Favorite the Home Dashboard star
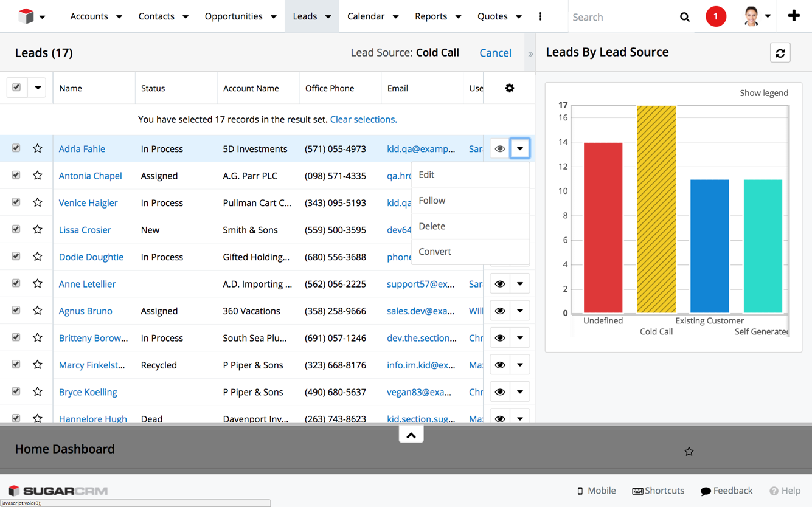This screenshot has height=507, width=812. (689, 451)
